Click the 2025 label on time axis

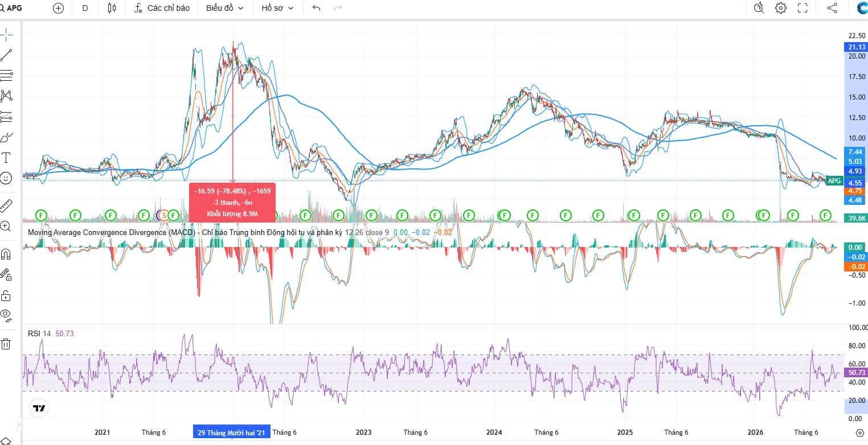625,432
